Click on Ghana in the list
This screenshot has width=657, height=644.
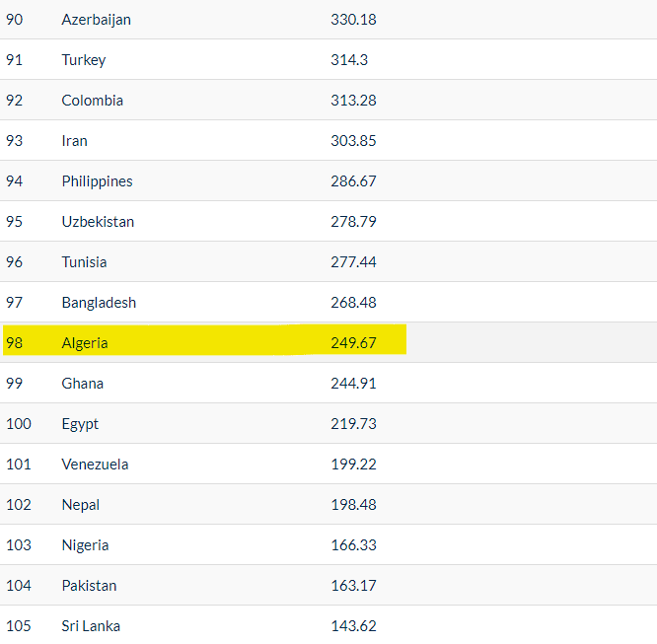(x=82, y=384)
